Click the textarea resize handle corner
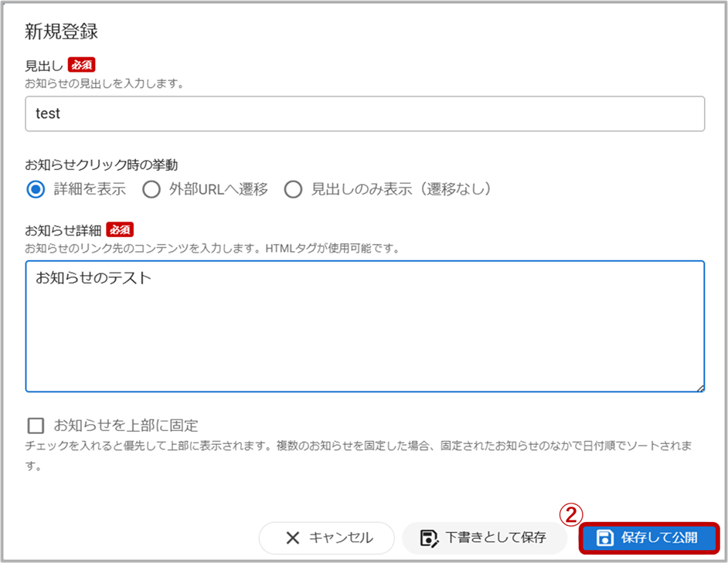The image size is (728, 563). coord(701,388)
